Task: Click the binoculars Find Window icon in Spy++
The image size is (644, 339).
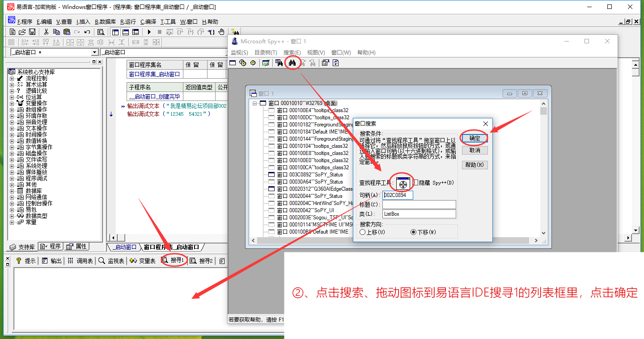Action: (x=292, y=63)
